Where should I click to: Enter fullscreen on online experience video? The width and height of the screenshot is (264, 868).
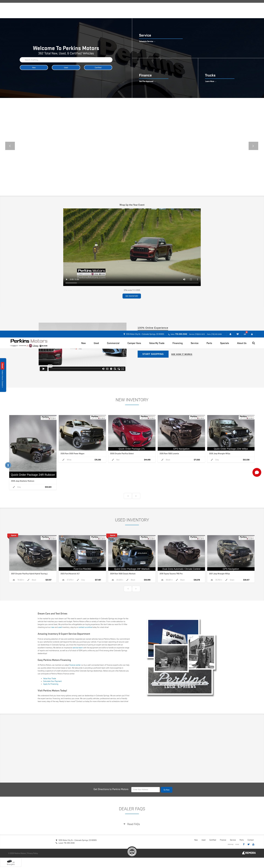123,369
